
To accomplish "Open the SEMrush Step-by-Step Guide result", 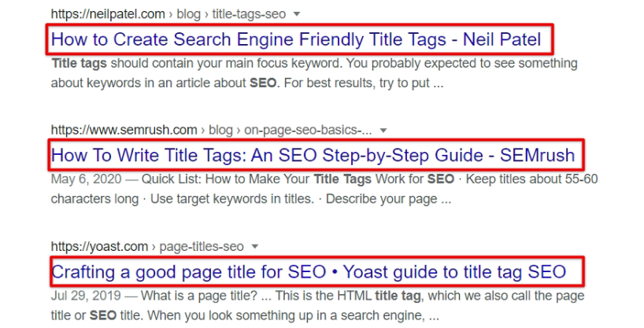I will tap(312, 154).
